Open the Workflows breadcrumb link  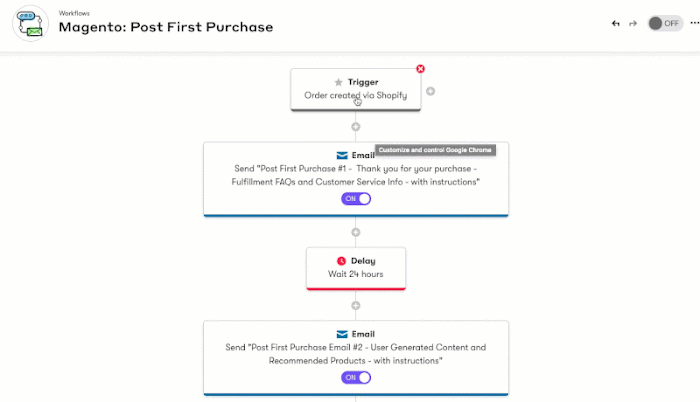(x=74, y=13)
